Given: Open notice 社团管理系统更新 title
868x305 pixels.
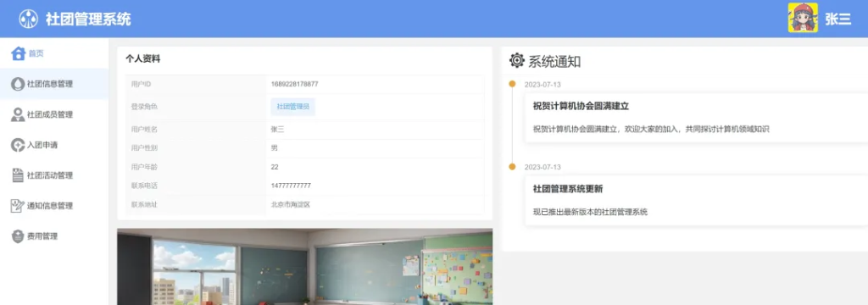Looking at the screenshot, I should click(567, 189).
